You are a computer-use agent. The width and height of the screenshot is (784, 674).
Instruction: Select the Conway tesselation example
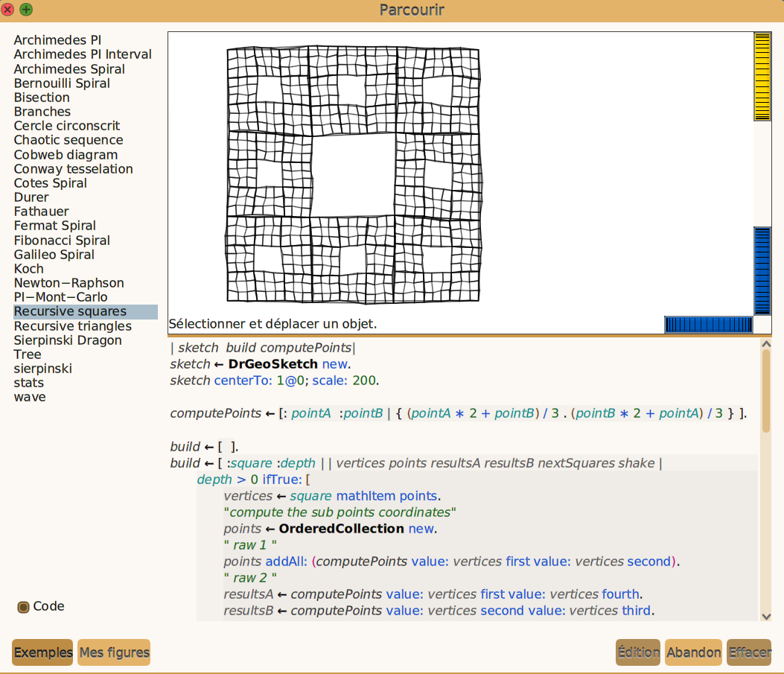[73, 169]
